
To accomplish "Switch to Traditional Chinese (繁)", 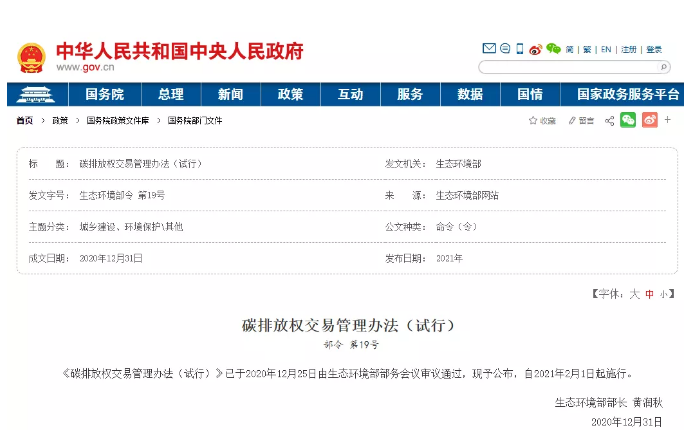I will click(587, 49).
